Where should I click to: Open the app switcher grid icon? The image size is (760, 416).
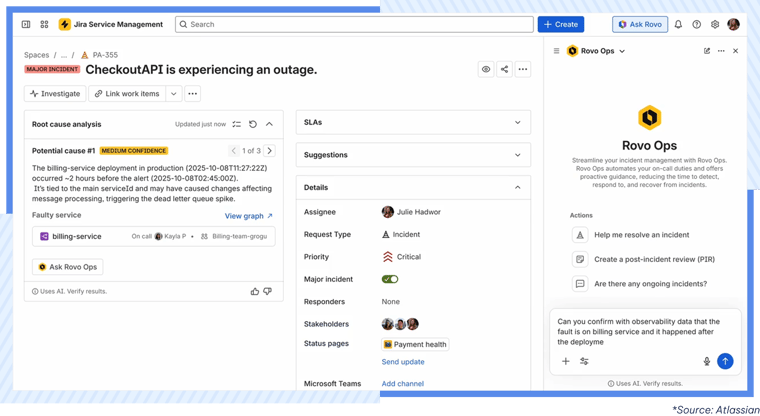(x=44, y=24)
